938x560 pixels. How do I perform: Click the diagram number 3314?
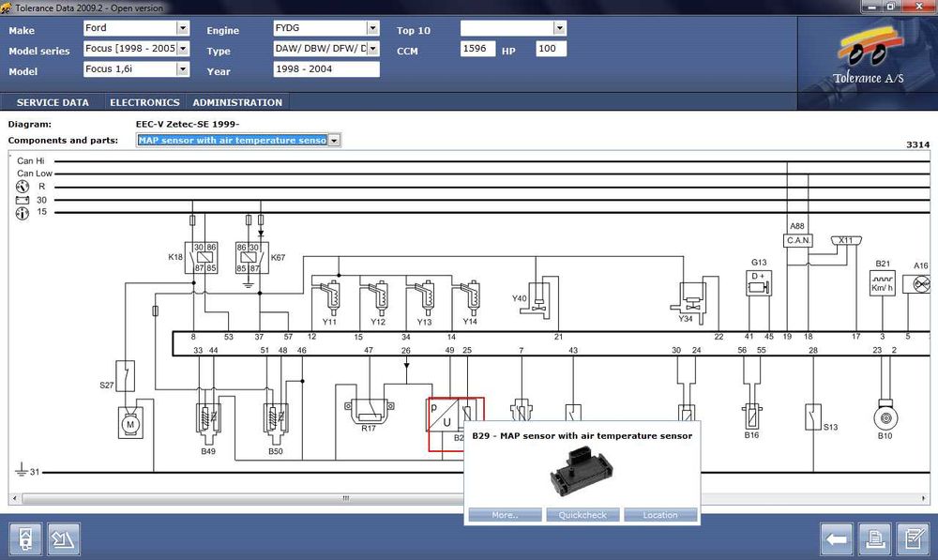[917, 144]
